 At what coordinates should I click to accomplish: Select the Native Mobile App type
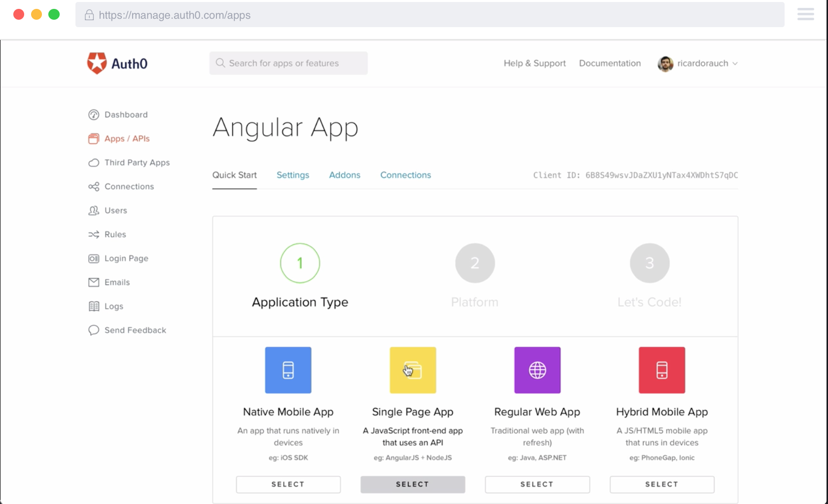tap(288, 484)
